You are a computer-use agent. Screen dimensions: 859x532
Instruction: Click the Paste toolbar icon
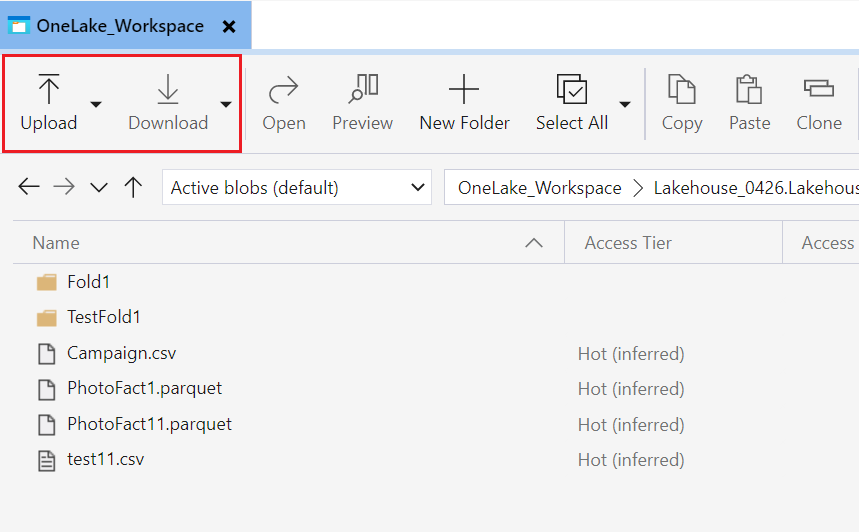click(x=749, y=91)
